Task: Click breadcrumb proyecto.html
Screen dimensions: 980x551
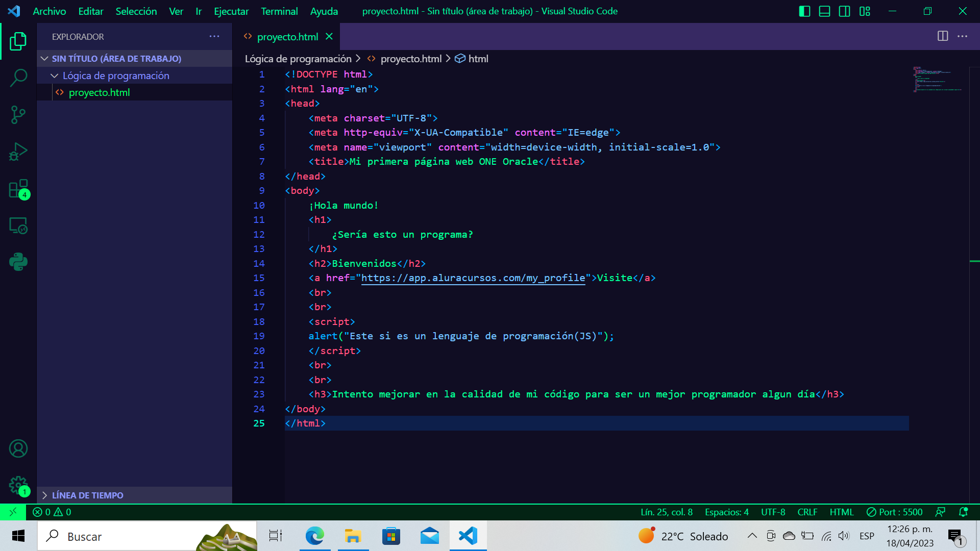Action: point(411,59)
